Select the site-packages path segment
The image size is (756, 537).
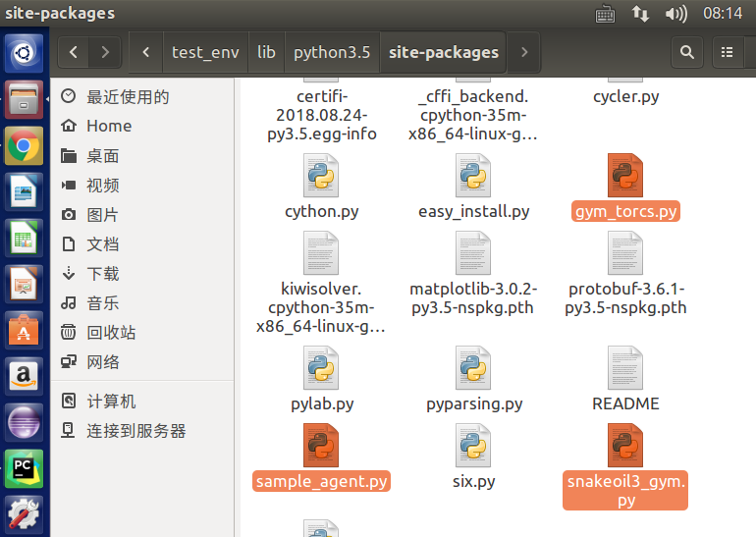(444, 52)
